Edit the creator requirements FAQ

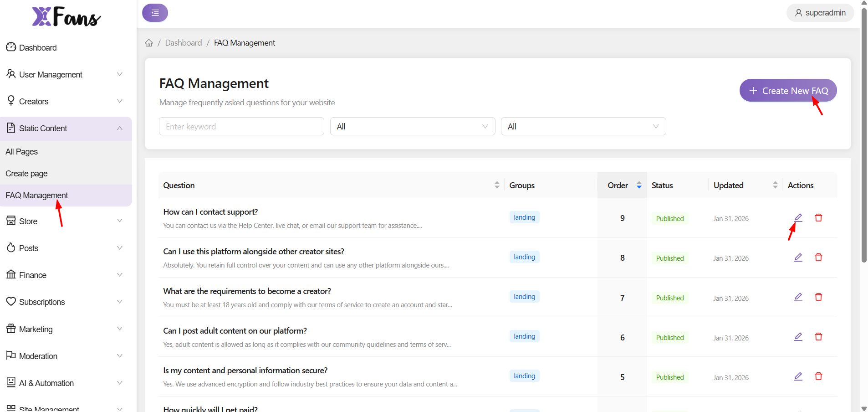[798, 297]
